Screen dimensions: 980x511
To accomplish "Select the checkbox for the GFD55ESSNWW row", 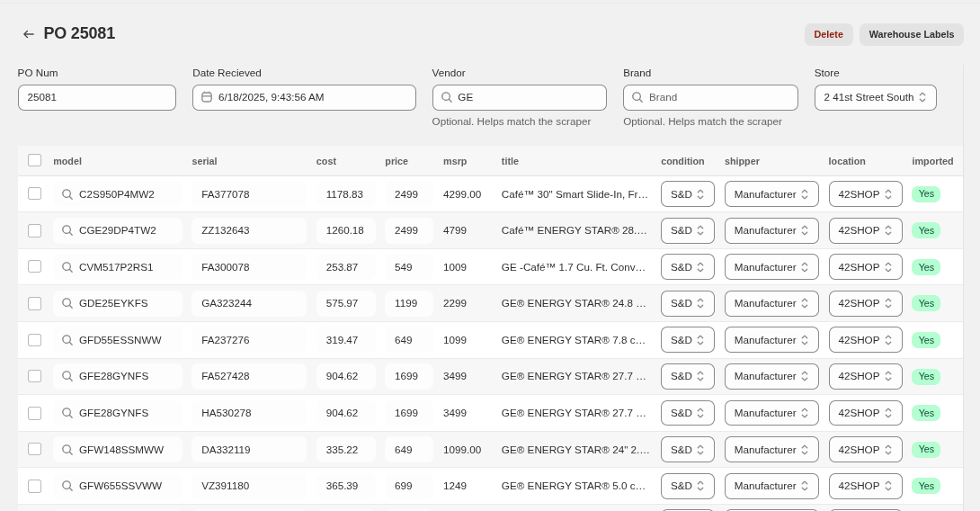I will tap(34, 340).
